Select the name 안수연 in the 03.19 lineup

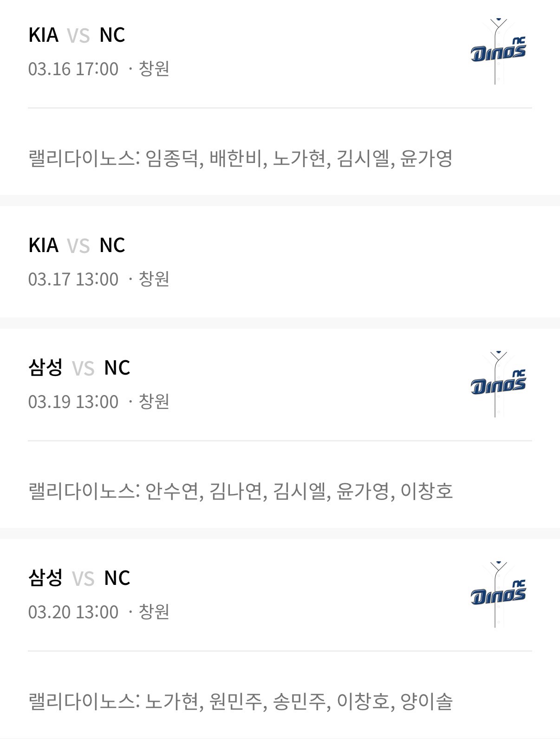point(171,491)
